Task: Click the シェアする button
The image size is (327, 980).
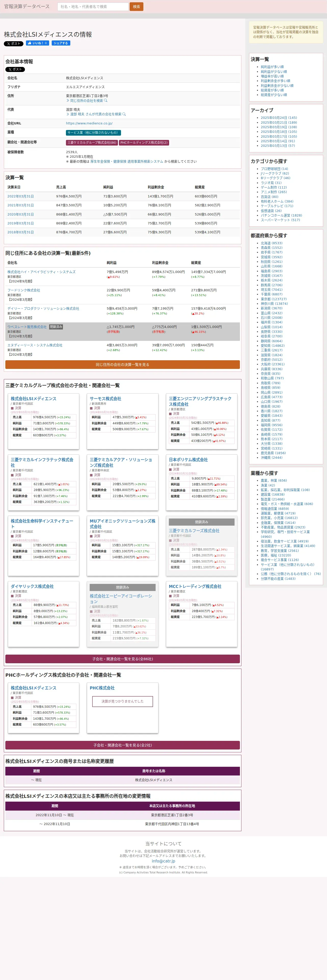Action: (61, 43)
